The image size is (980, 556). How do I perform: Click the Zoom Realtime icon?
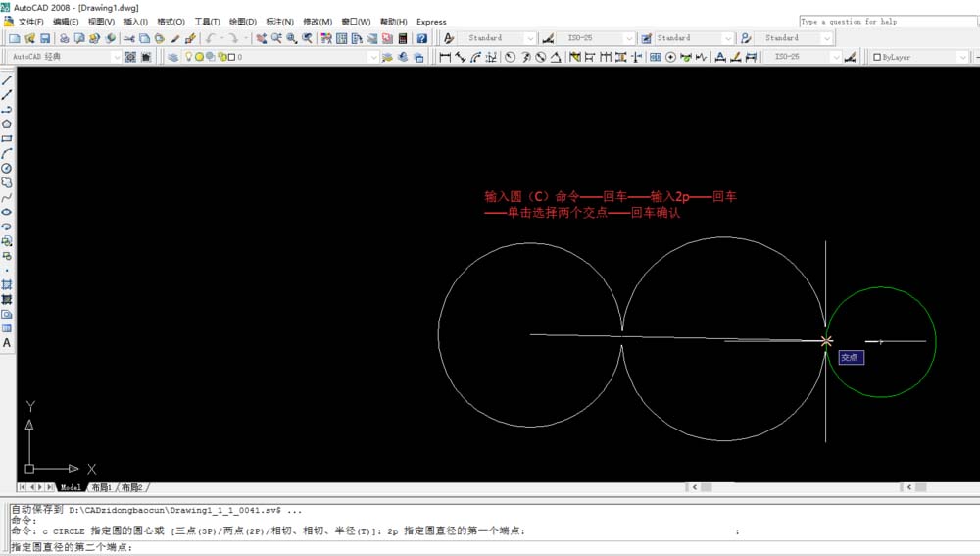pyautogui.click(x=276, y=39)
